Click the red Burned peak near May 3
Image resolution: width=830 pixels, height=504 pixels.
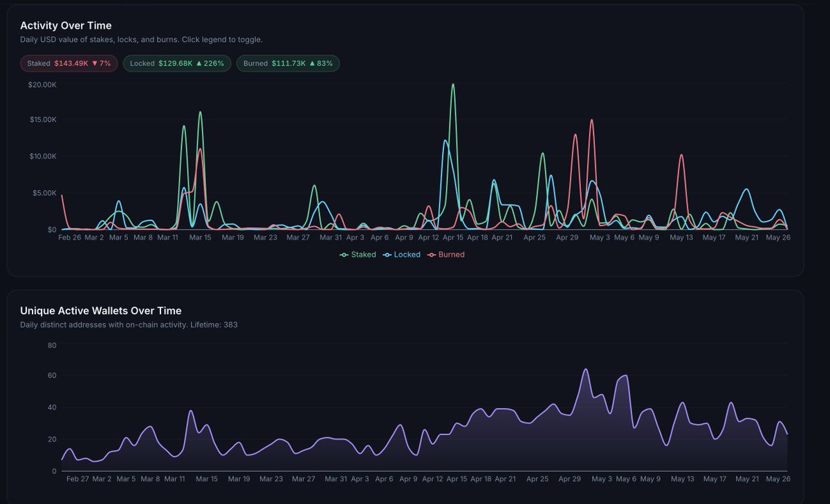click(591, 120)
